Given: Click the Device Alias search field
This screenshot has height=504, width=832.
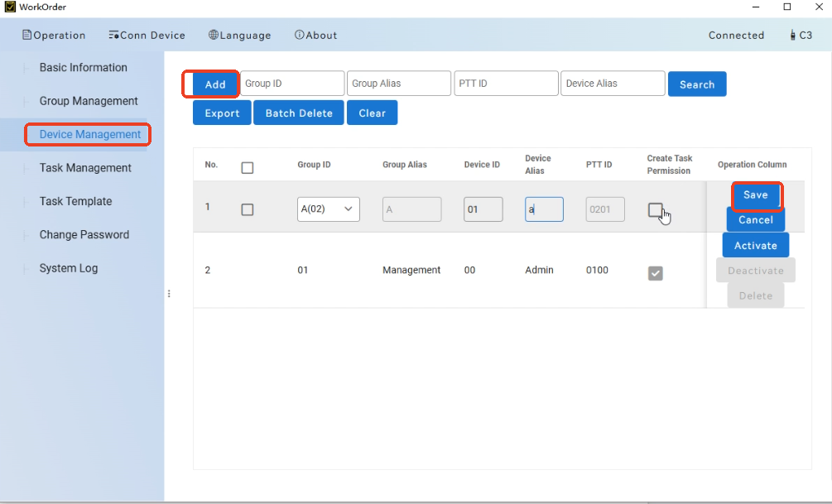Looking at the screenshot, I should (x=613, y=84).
